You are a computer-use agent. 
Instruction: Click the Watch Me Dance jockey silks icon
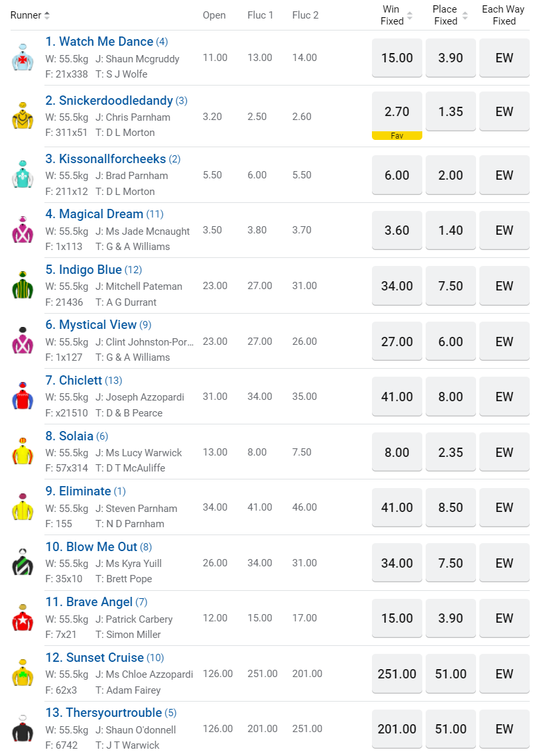(x=23, y=58)
